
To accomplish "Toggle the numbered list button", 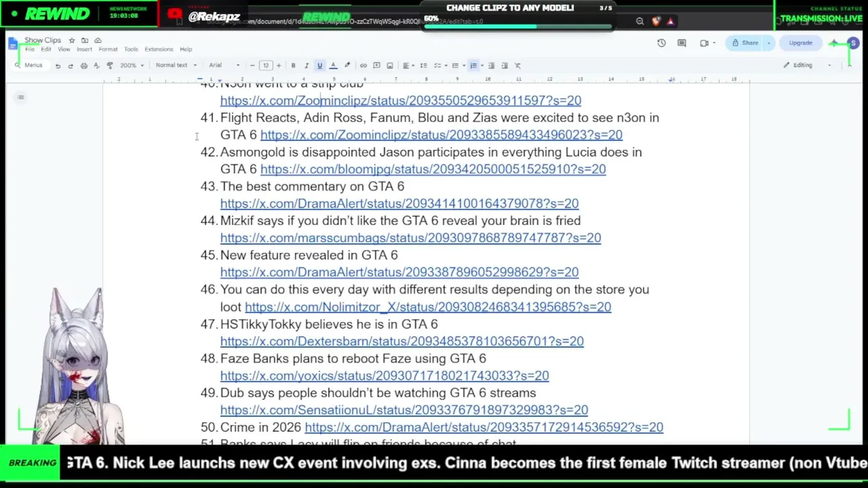I will [474, 66].
